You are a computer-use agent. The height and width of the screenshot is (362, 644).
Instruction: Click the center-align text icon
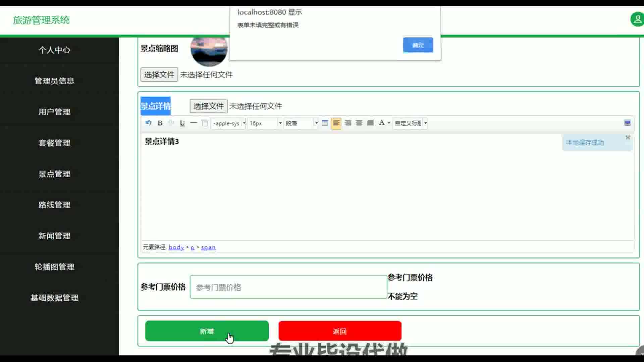[359, 123]
